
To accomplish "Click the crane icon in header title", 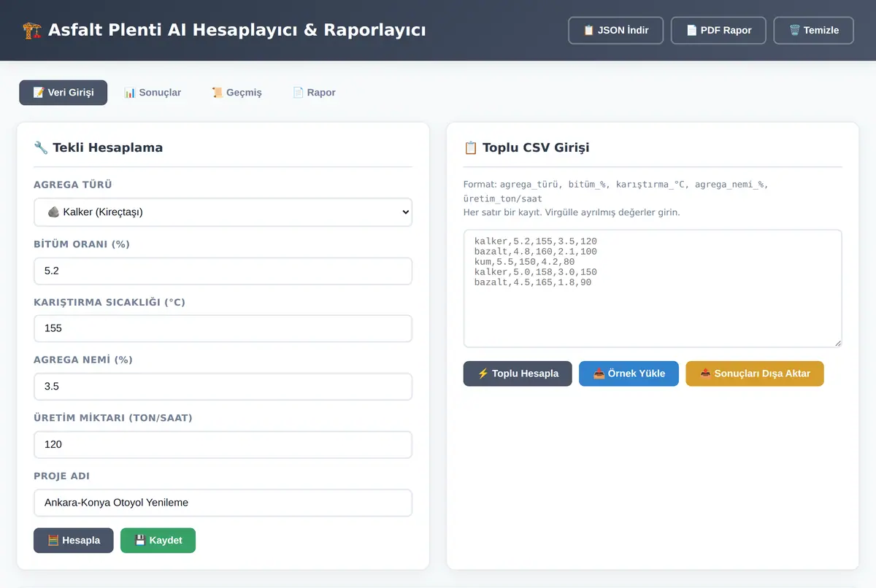I will (32, 31).
